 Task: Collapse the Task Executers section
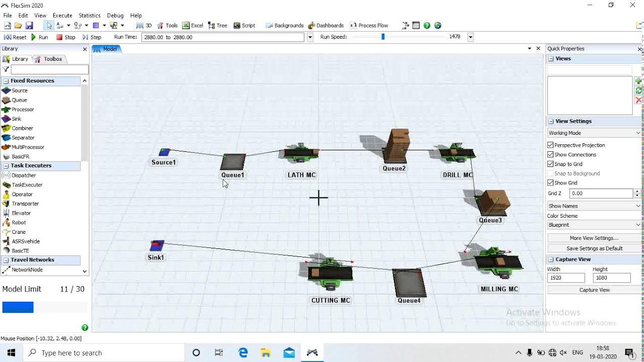point(6,166)
